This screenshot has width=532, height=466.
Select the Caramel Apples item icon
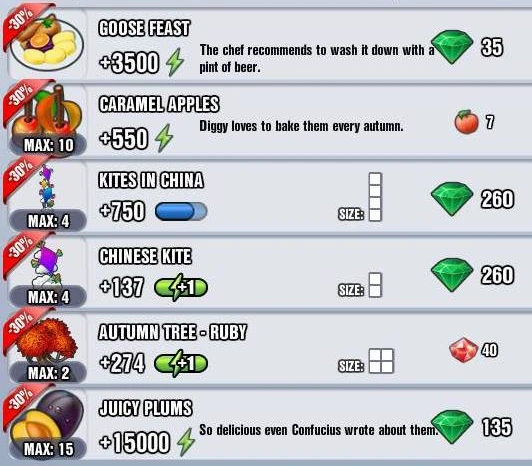tap(47, 111)
